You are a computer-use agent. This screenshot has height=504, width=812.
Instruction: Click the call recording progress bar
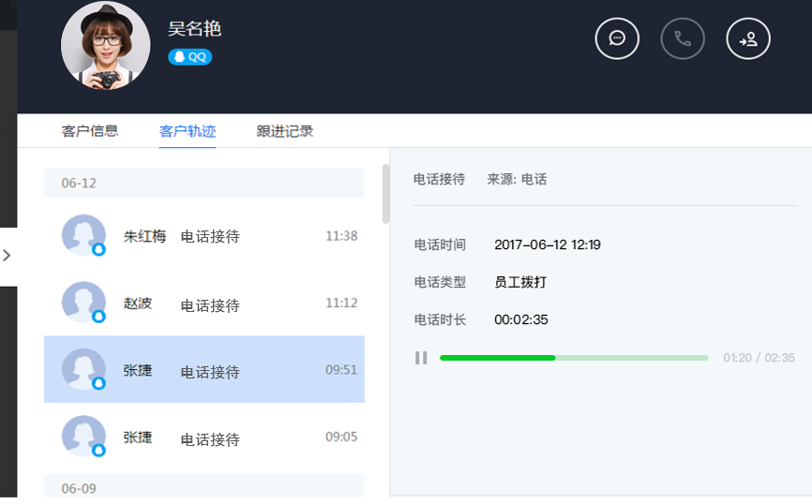[574, 358]
